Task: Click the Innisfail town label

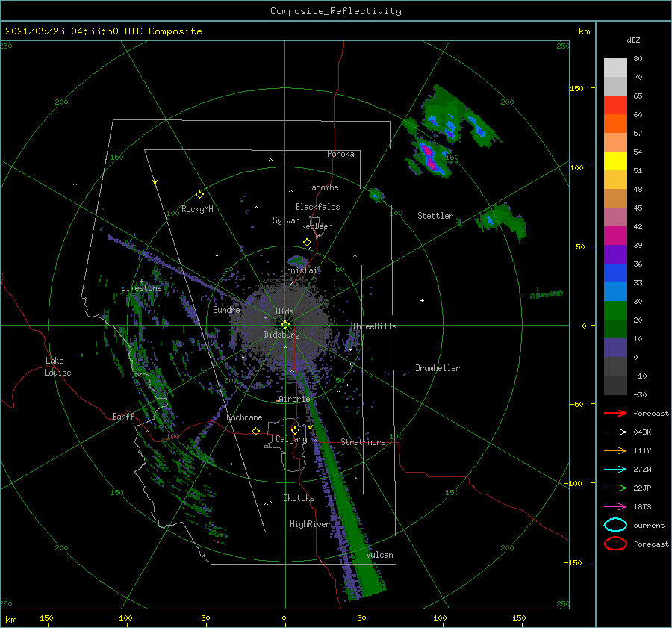Action: pyautogui.click(x=302, y=270)
